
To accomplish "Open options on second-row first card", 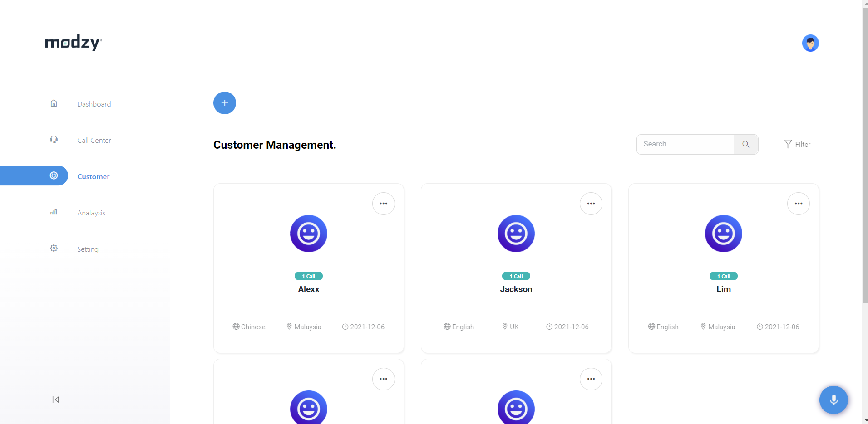I will click(x=384, y=379).
